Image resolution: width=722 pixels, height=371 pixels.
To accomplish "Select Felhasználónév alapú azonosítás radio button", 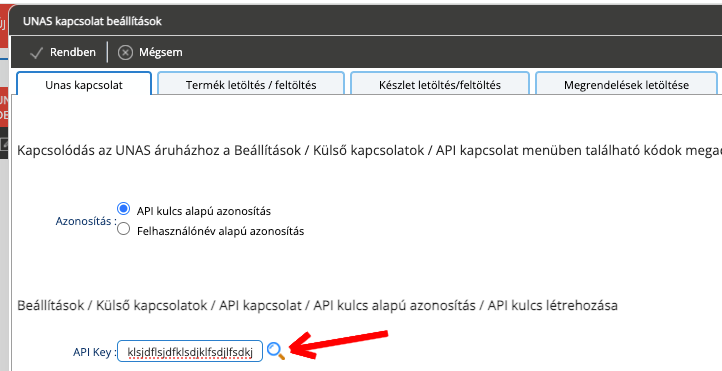I will (x=123, y=229).
